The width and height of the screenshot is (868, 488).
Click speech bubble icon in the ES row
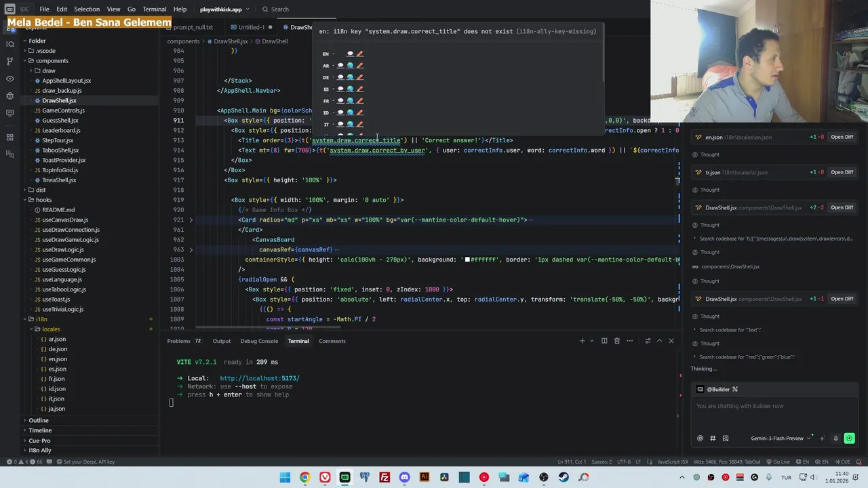(x=340, y=89)
